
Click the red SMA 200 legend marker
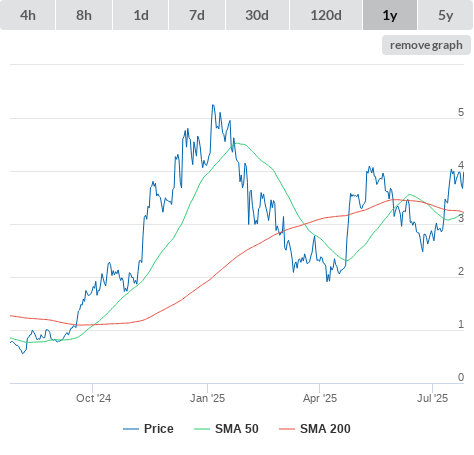click(x=287, y=429)
